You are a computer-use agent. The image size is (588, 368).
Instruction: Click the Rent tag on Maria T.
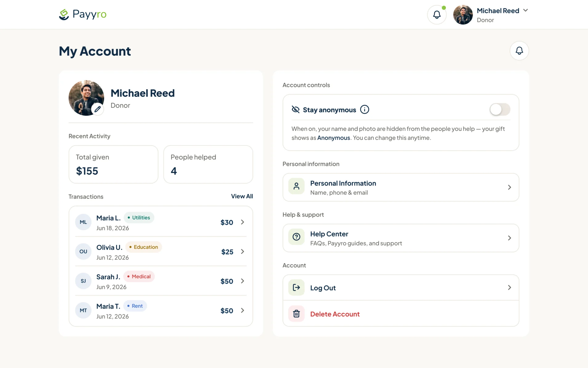click(135, 306)
